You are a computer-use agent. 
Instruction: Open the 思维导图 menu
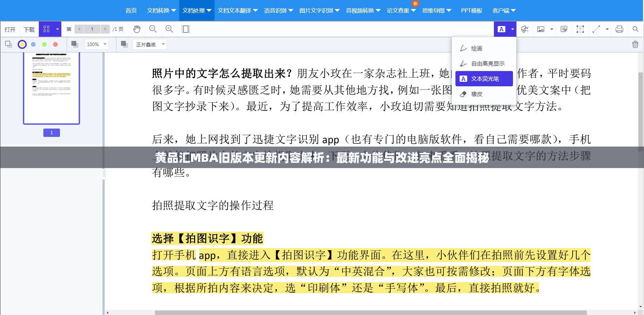point(434,10)
